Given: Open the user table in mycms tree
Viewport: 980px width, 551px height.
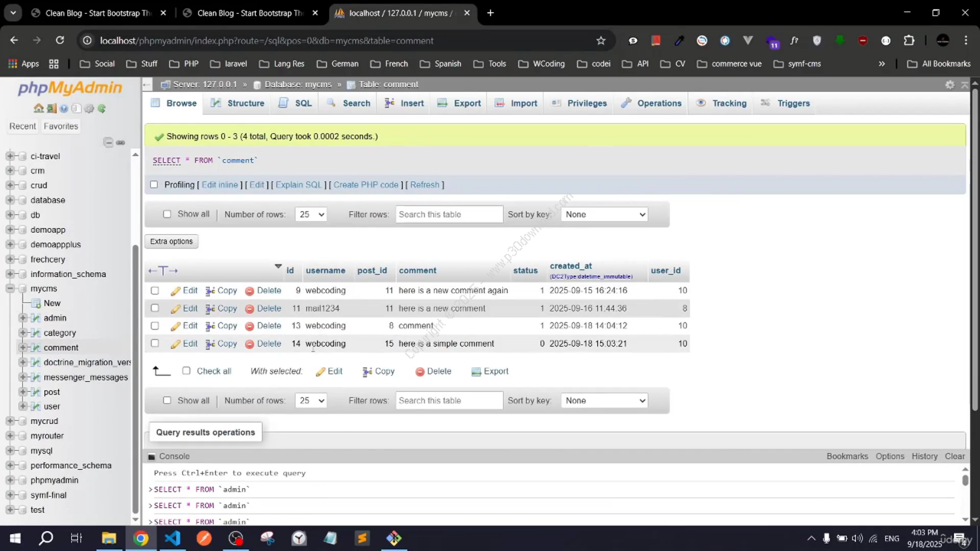Looking at the screenshot, I should pyautogui.click(x=52, y=406).
